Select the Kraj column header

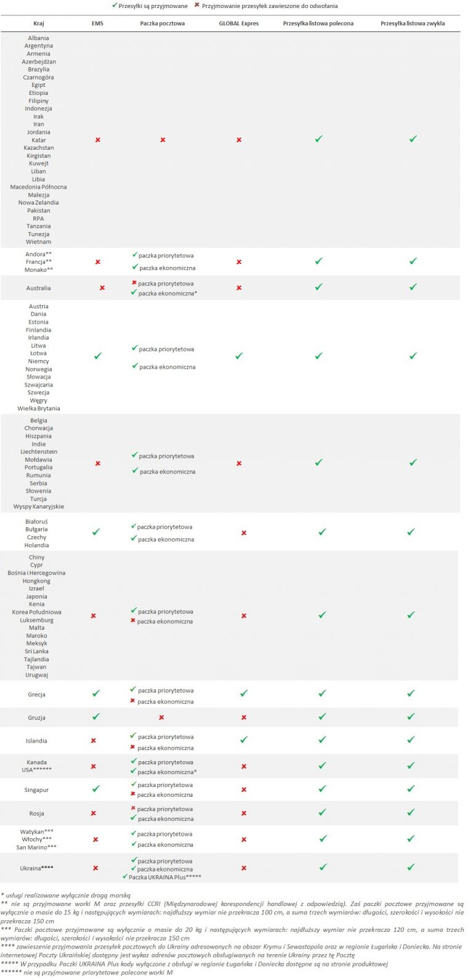[39, 23]
